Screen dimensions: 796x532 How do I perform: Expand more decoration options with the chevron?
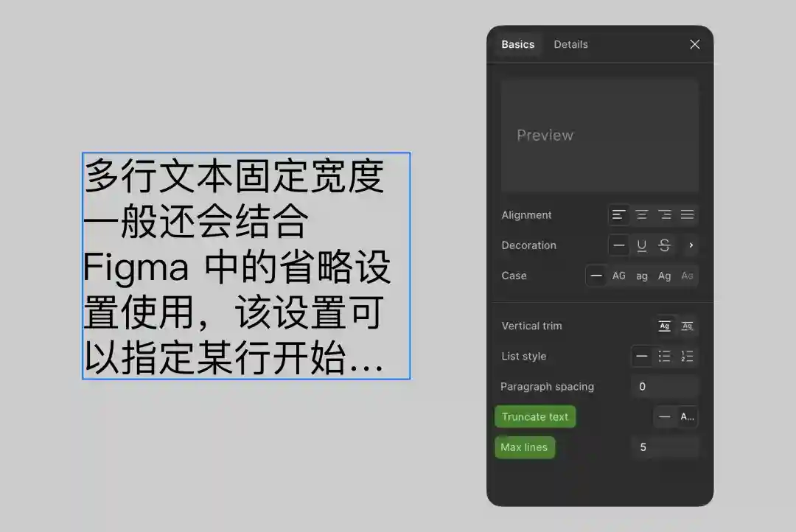[x=691, y=245]
